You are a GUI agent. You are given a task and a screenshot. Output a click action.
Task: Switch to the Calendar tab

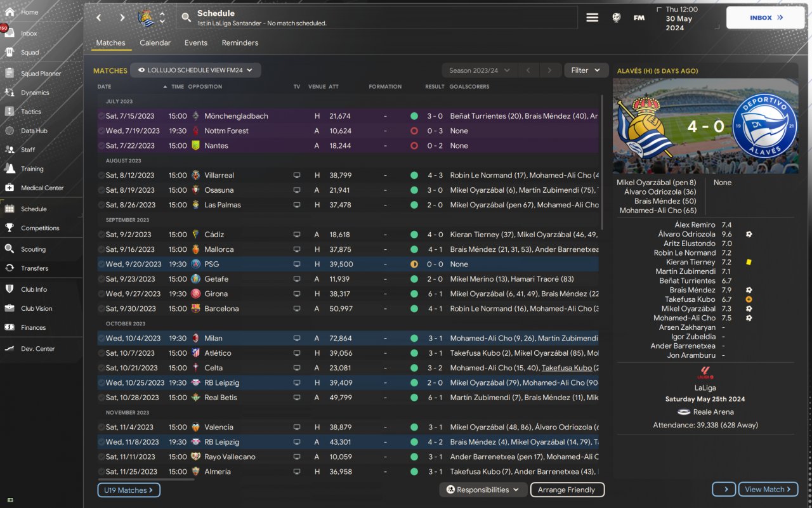(x=155, y=43)
